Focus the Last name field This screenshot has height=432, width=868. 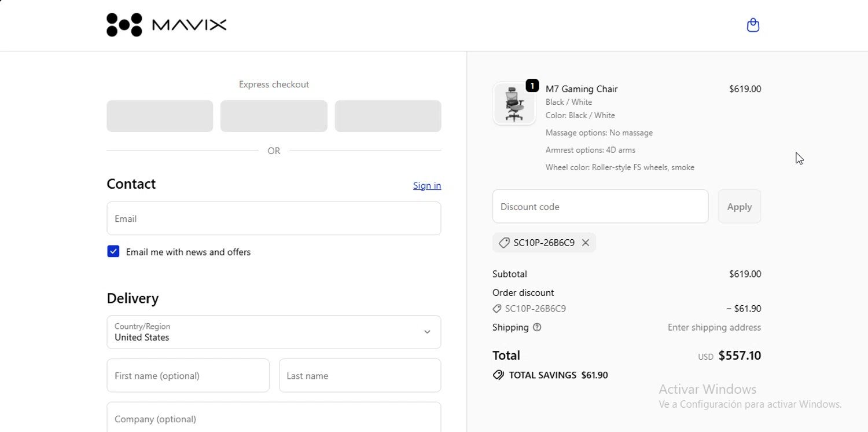[360, 375]
